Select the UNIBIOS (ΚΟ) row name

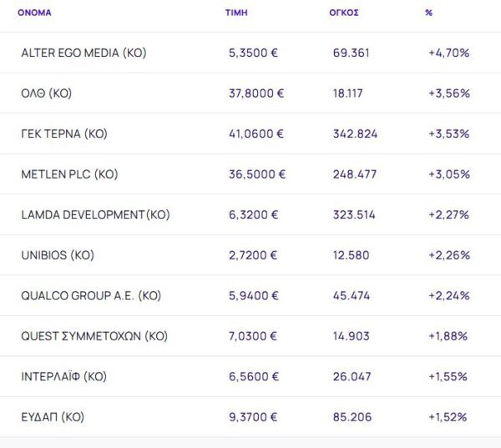point(58,255)
